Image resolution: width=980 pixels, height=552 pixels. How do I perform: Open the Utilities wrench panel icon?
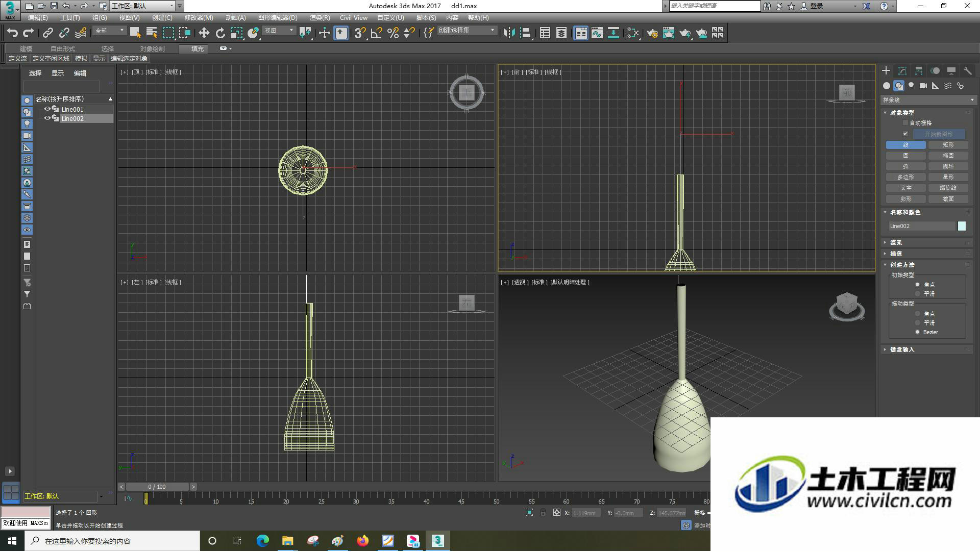(968, 71)
